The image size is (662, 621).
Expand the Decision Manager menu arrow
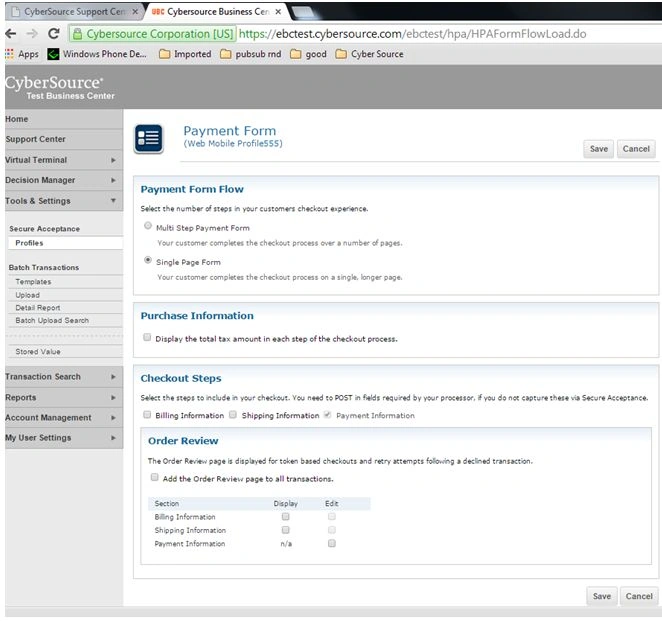click(x=113, y=180)
